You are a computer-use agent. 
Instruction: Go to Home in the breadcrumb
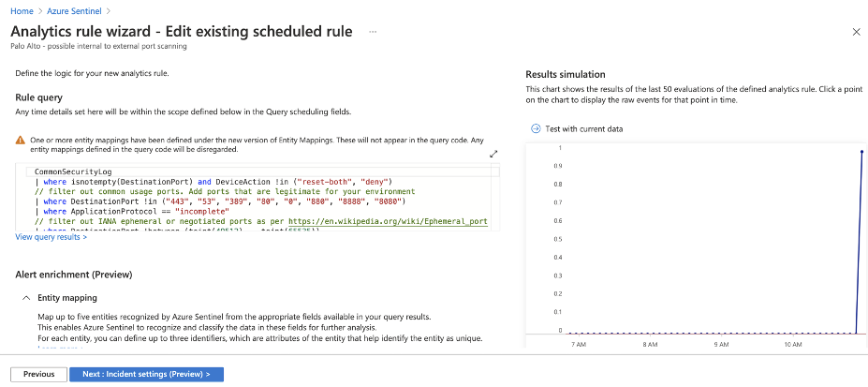click(21, 10)
